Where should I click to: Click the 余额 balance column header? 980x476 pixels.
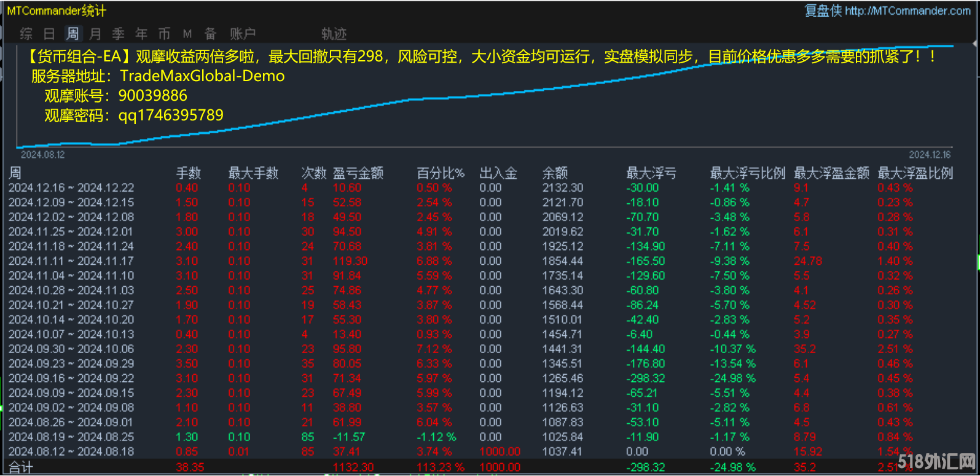click(x=555, y=173)
